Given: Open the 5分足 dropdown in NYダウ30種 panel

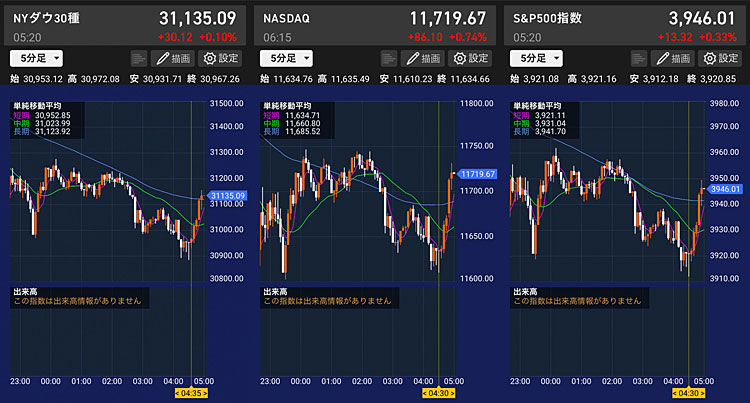Looking at the screenshot, I should point(36,58).
